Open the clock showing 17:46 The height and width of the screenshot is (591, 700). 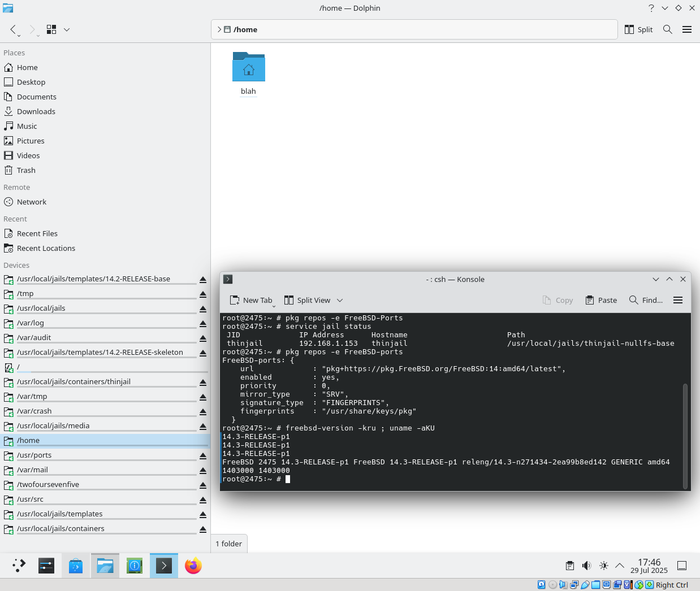649,566
